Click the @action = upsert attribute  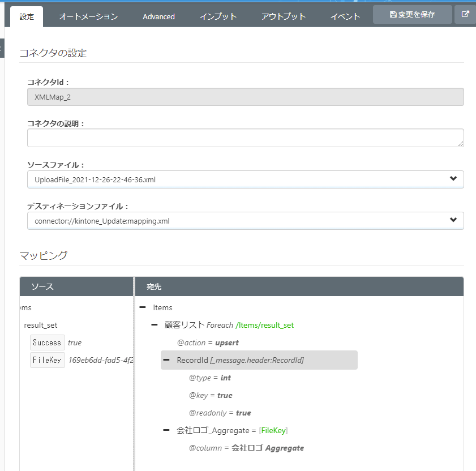208,342
